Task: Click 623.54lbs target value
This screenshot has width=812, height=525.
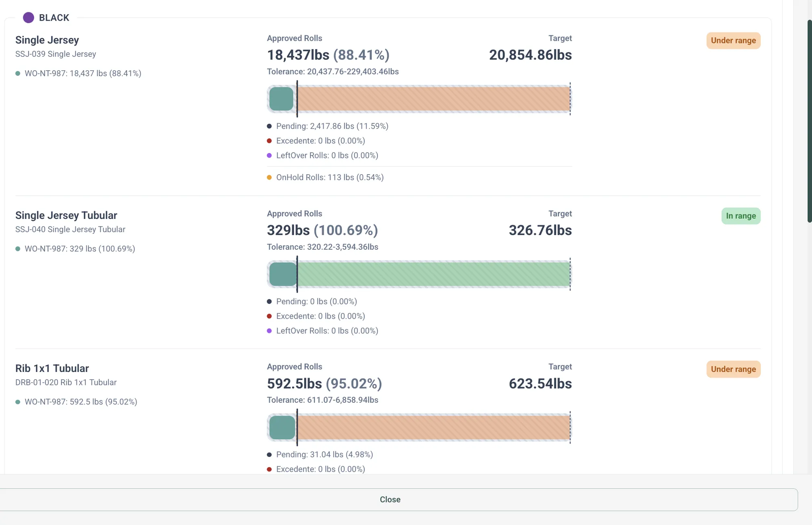Action: tap(540, 383)
